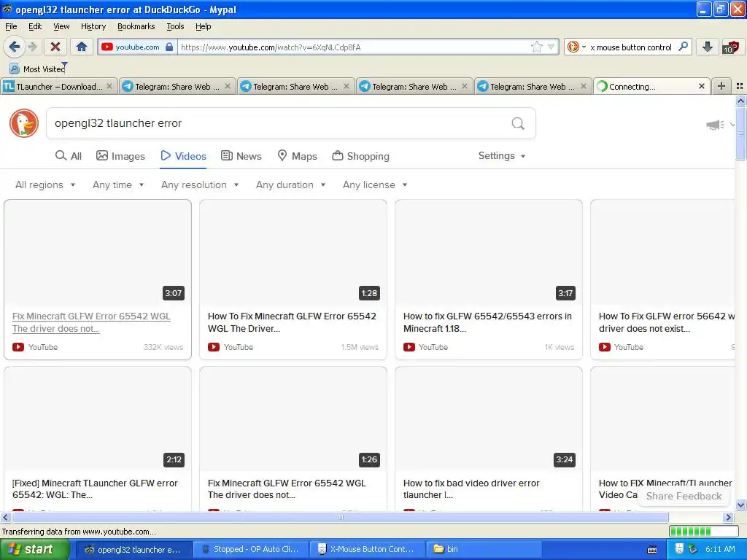Open 'How to fix bad video driver error' link
747x560 pixels.
471,489
